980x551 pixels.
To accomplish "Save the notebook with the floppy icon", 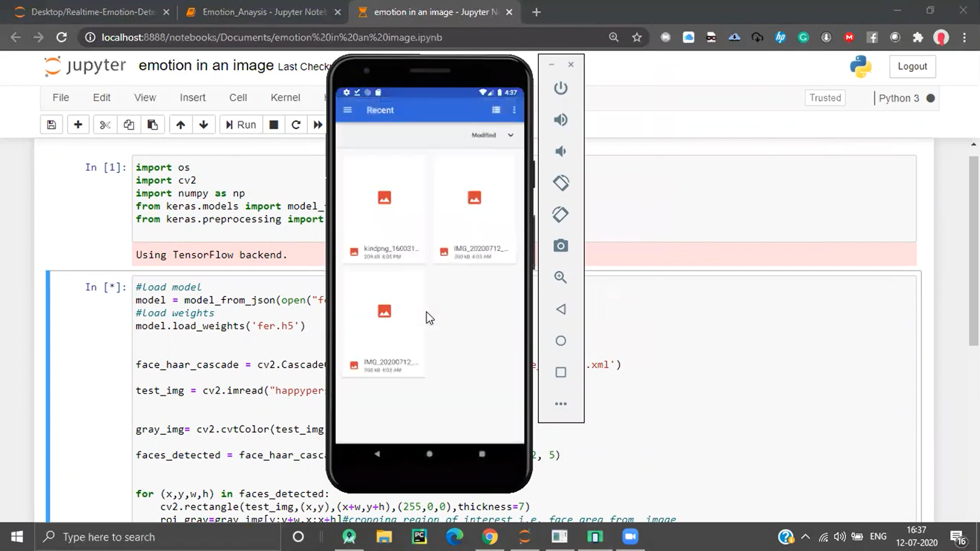I will [52, 125].
